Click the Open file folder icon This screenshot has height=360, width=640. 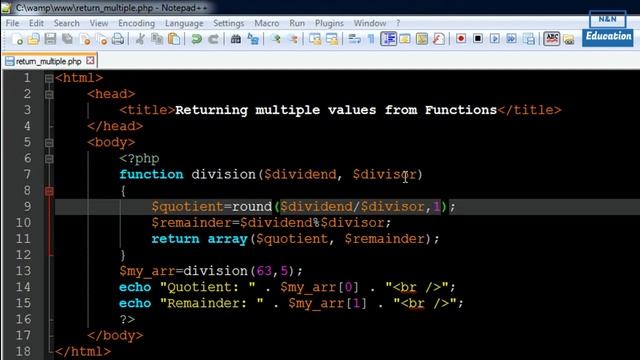pyautogui.click(x=34, y=39)
